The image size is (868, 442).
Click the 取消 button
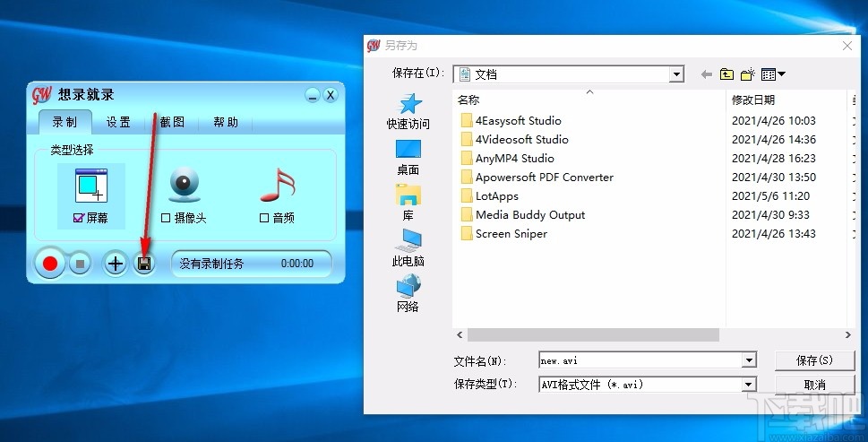[x=815, y=385]
